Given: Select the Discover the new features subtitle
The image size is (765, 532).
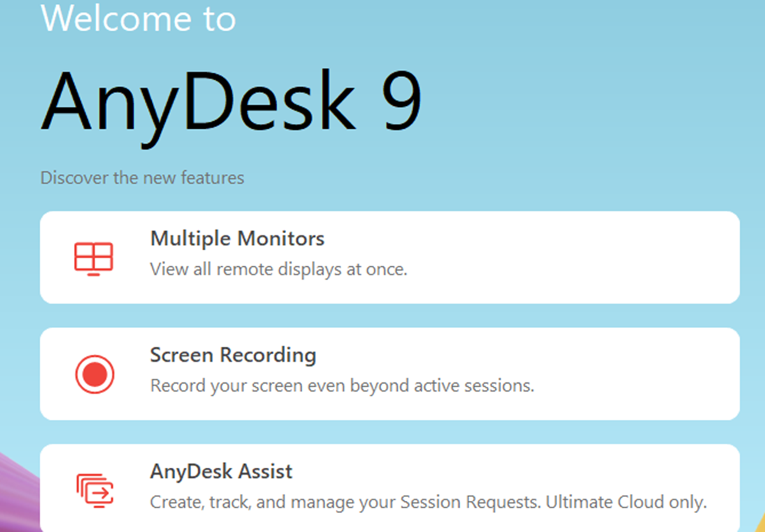Looking at the screenshot, I should coord(142,178).
